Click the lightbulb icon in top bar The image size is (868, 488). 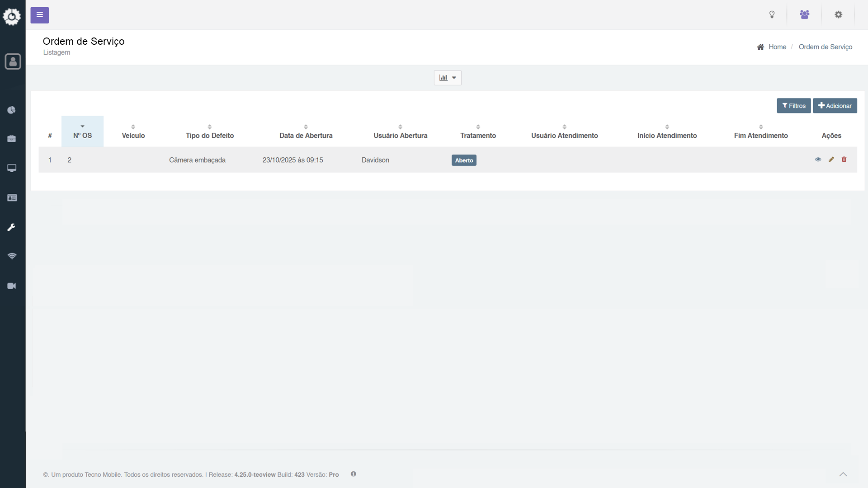pos(772,15)
